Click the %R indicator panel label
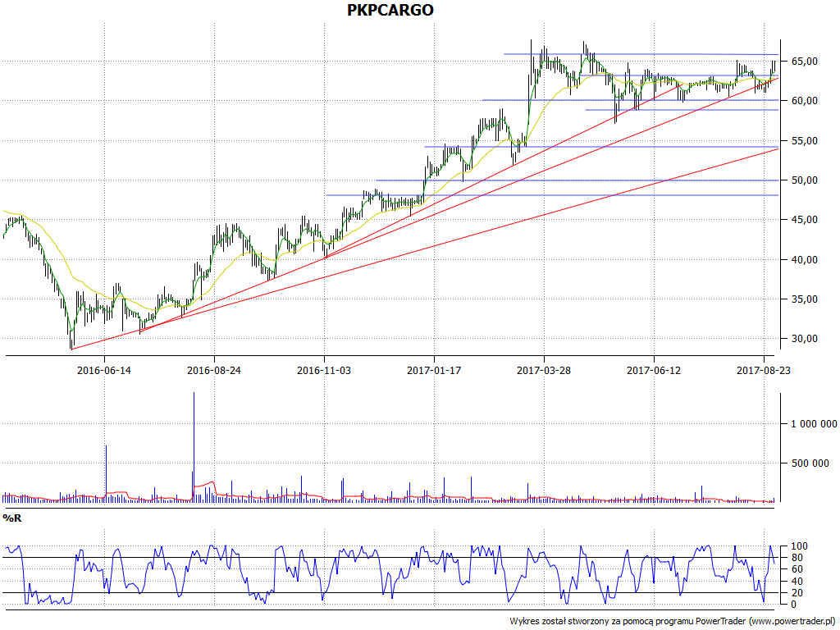The image size is (840, 630). 11,518
